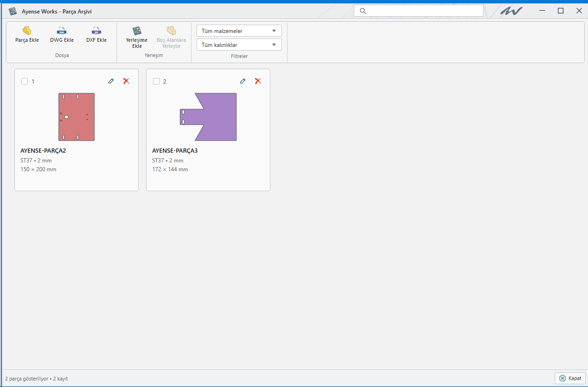The height and width of the screenshot is (387, 588).
Task: Click the search magnifier icon
Action: pyautogui.click(x=363, y=11)
